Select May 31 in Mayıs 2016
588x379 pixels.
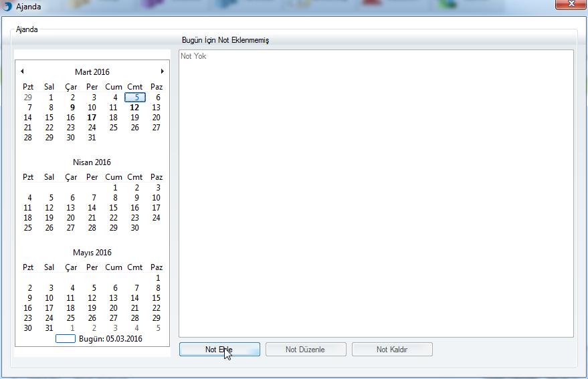tap(49, 328)
